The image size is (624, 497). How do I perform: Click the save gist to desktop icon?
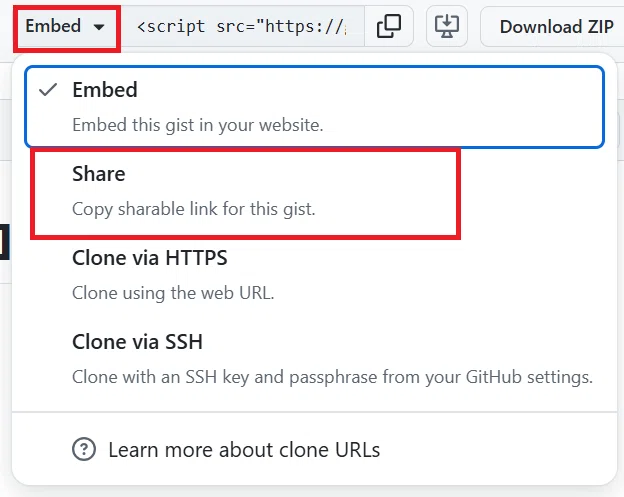point(447,26)
